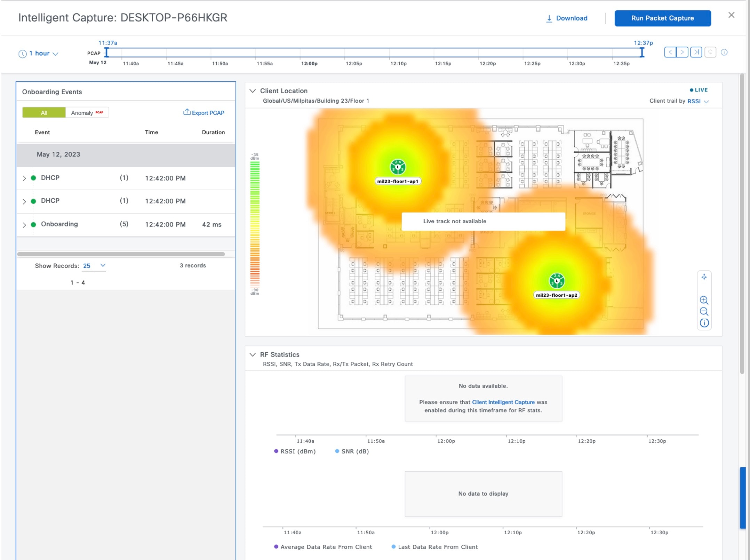Toggle the LIVE client location indicator
Image resolution: width=750 pixels, height=560 pixels.
[x=699, y=90]
